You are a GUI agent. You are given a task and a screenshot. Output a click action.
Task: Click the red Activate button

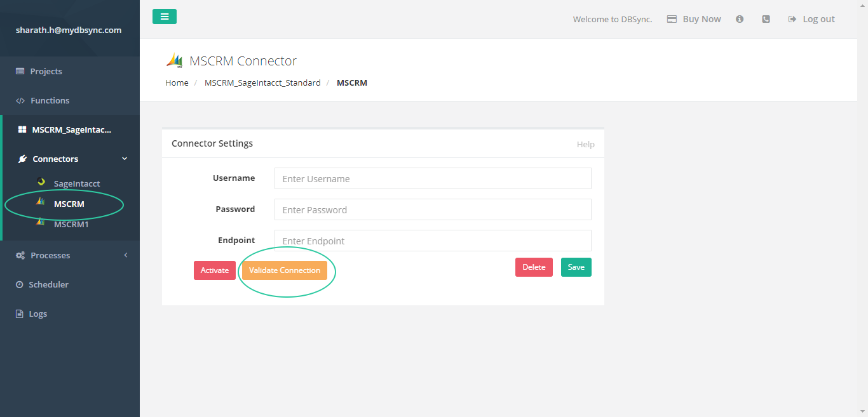[215, 270]
